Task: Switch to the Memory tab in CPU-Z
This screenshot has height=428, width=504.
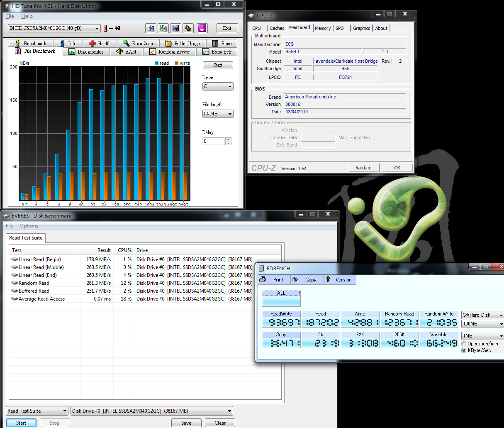Action: 323,28
